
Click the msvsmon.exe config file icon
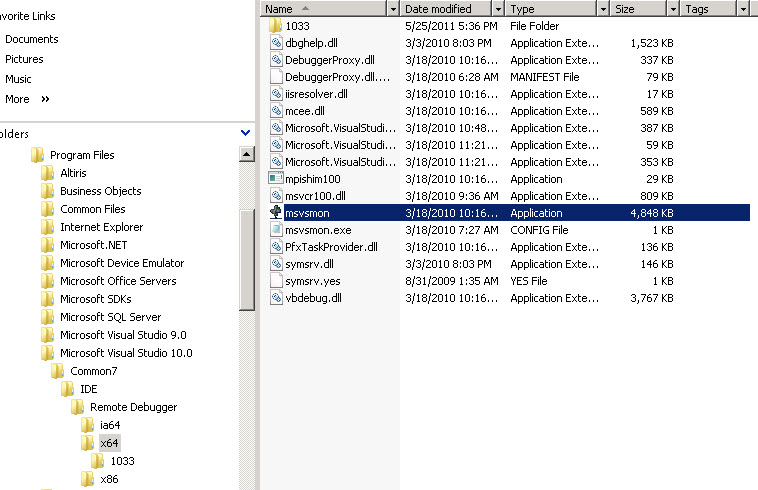(276, 230)
